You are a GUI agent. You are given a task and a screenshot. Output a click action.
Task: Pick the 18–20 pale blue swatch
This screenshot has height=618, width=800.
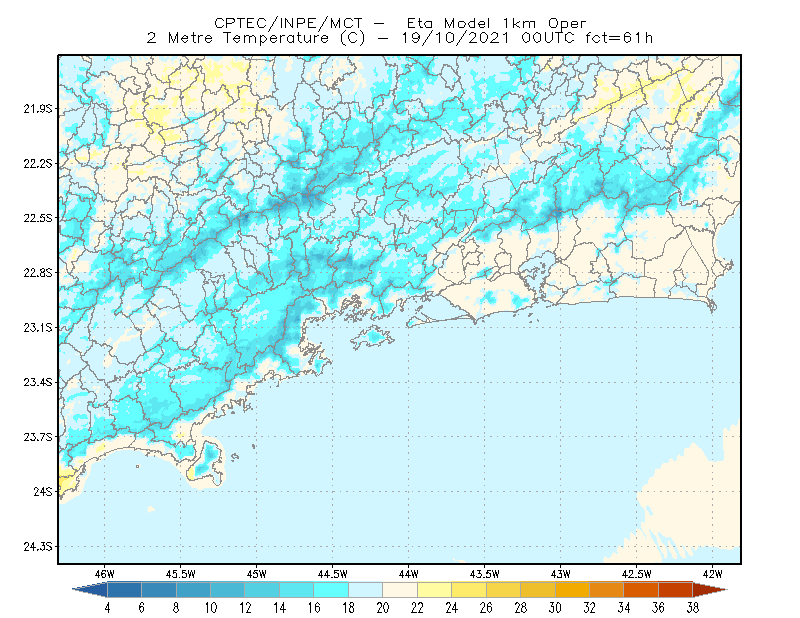365,589
